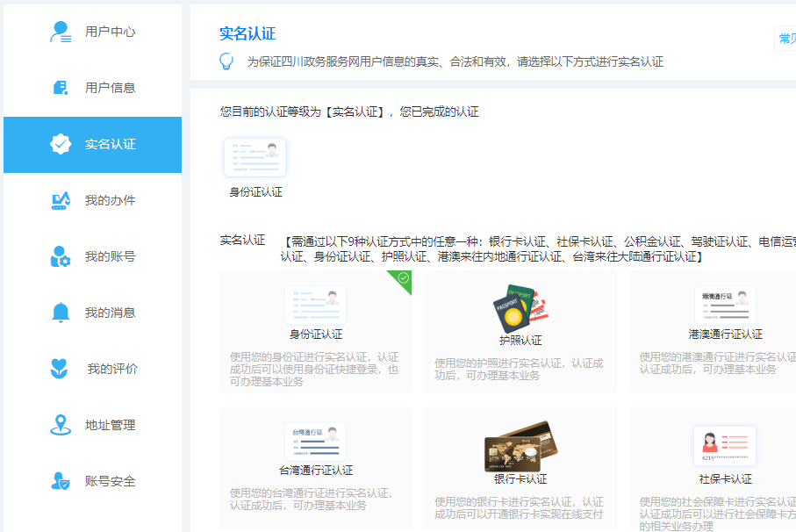This screenshot has height=532, width=796.
Task: Click the green checkmark on 身份证认证 card
Action: [403, 278]
